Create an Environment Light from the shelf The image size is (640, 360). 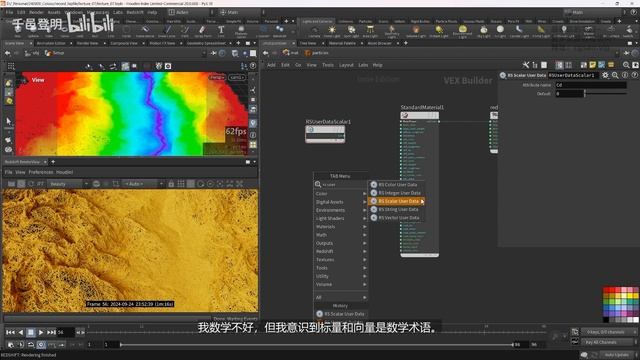tap(462, 31)
